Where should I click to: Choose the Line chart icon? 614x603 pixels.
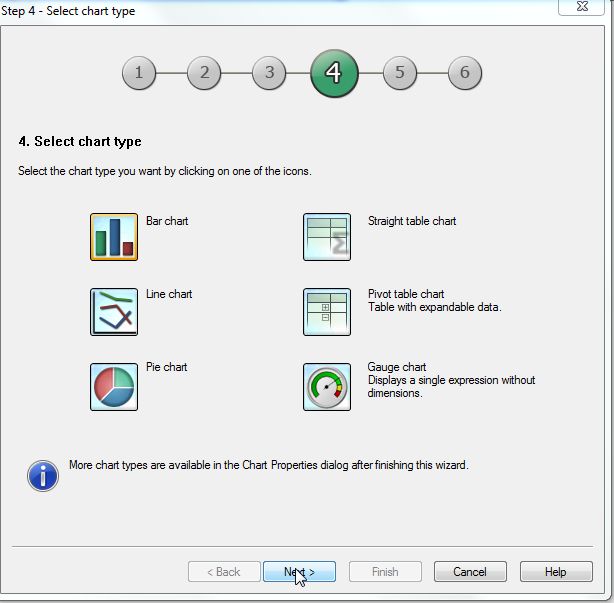coord(114,312)
